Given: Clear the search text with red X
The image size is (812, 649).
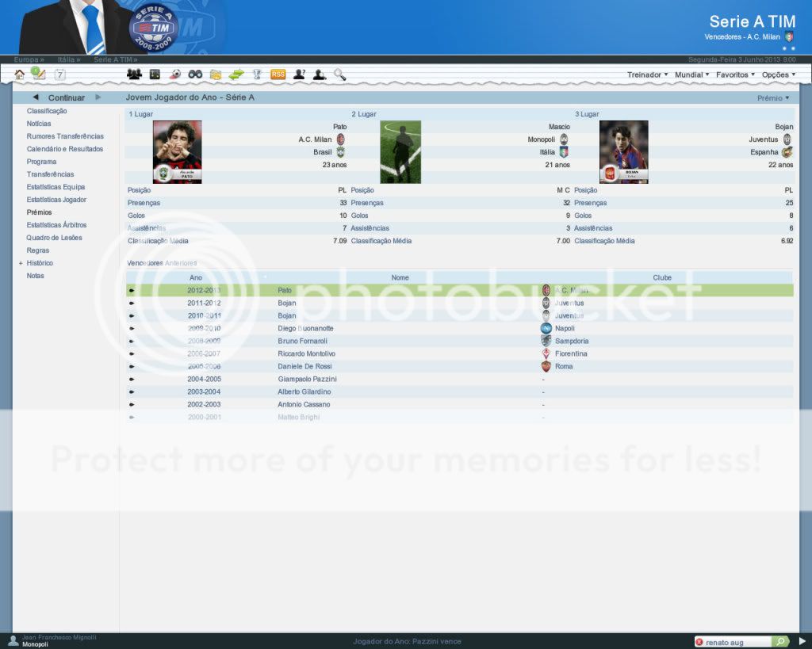Looking at the screenshot, I should [x=699, y=641].
